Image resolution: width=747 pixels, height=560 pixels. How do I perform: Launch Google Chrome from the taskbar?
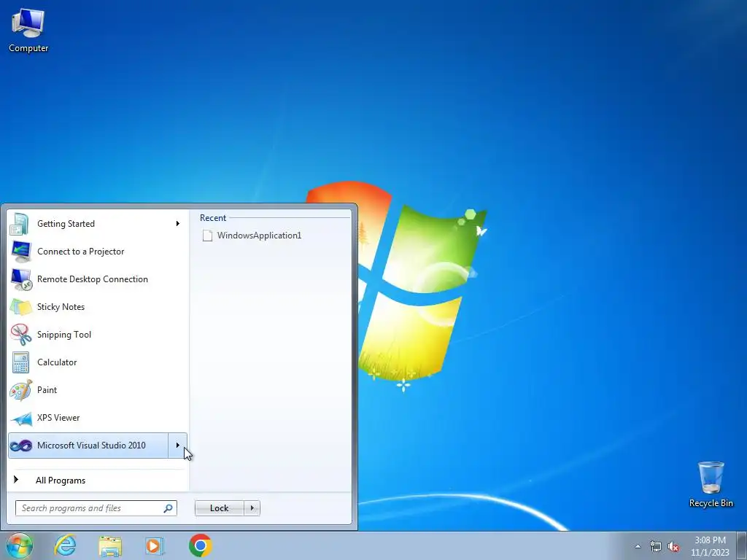(200, 545)
